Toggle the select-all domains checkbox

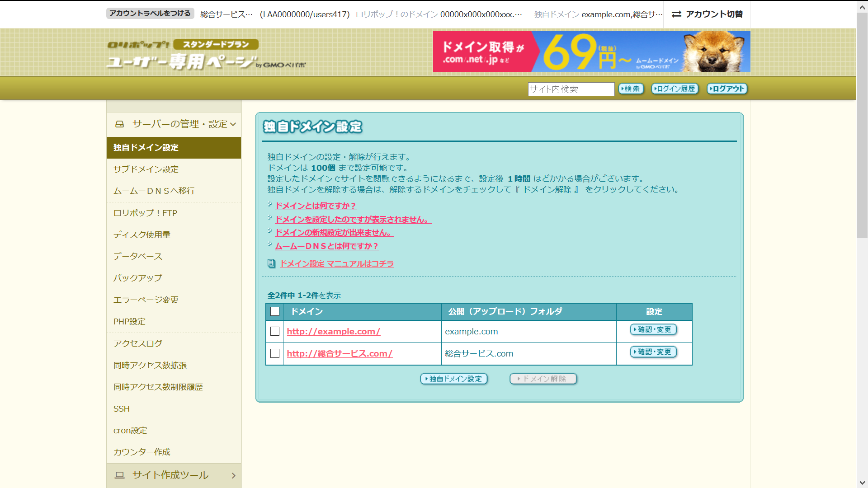point(275,311)
